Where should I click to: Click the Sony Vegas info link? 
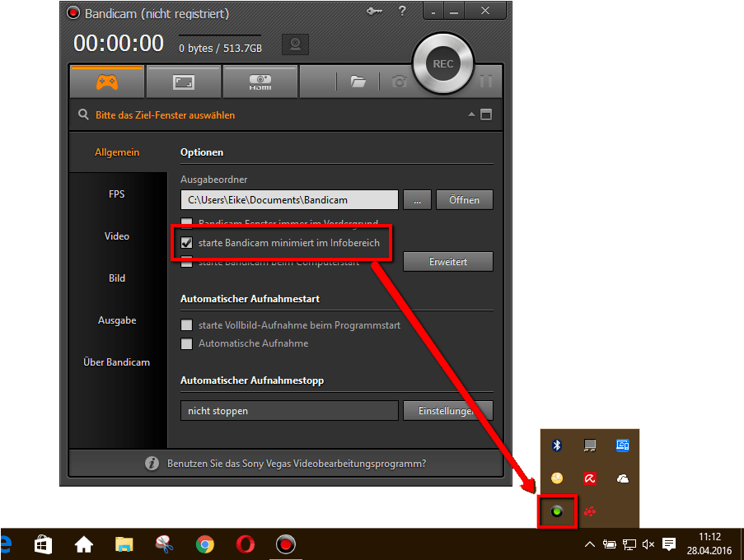pyautogui.click(x=297, y=464)
